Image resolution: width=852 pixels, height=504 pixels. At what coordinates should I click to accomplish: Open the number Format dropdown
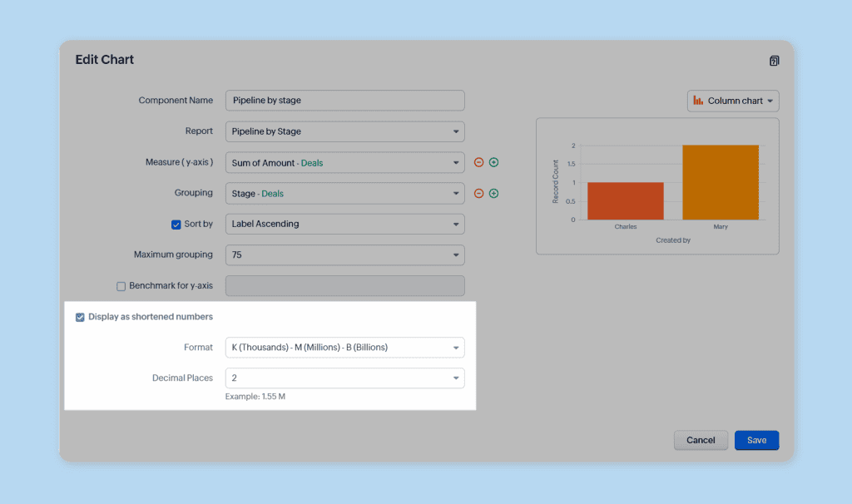pyautogui.click(x=344, y=347)
